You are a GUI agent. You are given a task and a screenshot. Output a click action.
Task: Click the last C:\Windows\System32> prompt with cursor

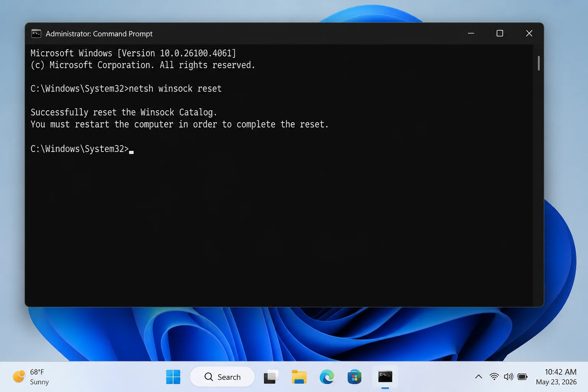coord(82,149)
